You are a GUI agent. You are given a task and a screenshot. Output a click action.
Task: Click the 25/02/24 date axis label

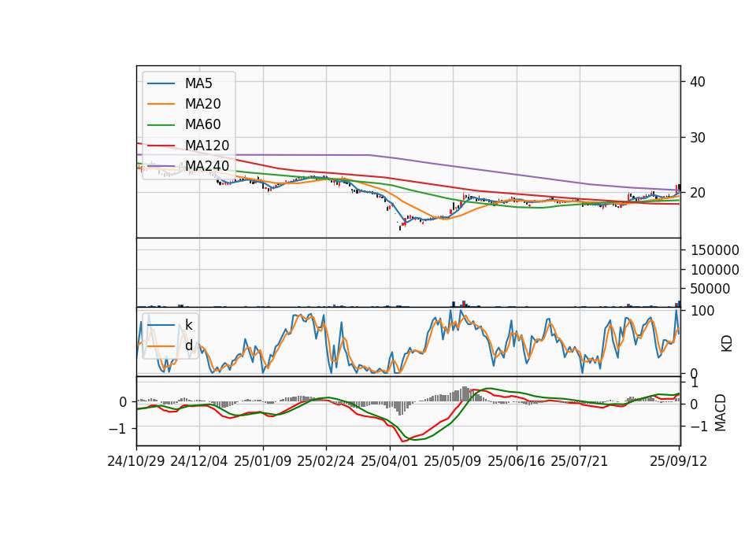[326, 462]
